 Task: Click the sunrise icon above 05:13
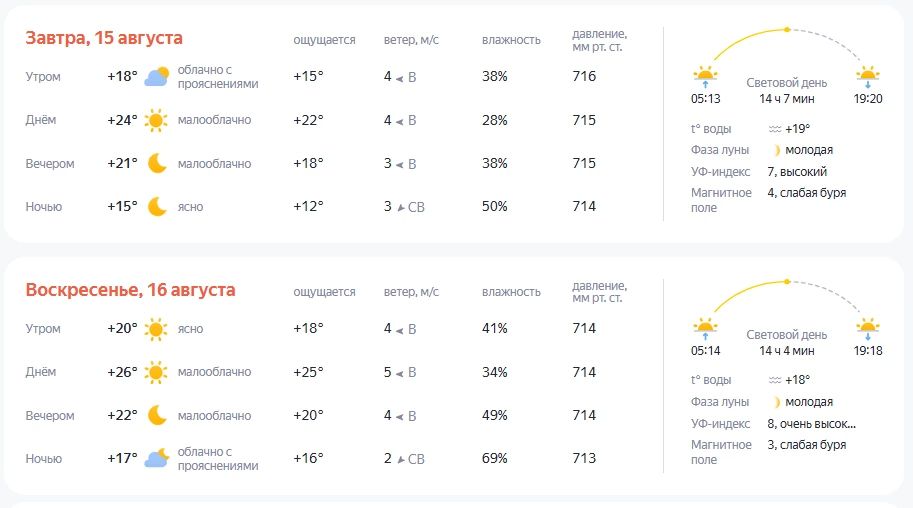pos(705,76)
